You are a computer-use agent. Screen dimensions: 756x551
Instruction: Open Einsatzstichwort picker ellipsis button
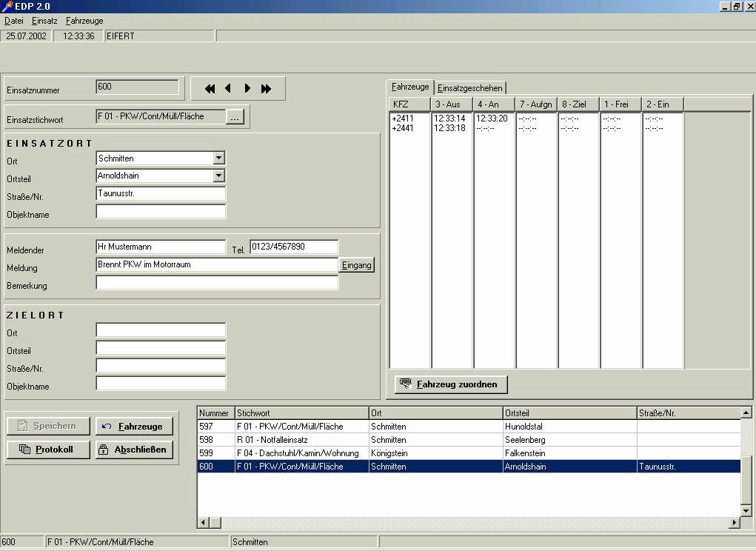[x=234, y=117]
